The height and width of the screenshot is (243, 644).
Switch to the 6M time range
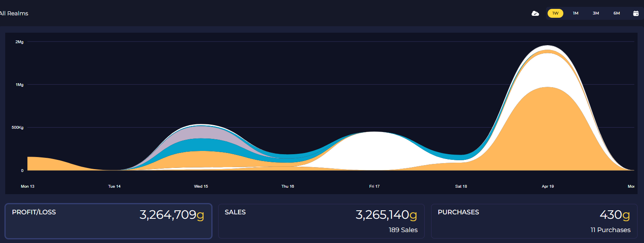pyautogui.click(x=617, y=13)
